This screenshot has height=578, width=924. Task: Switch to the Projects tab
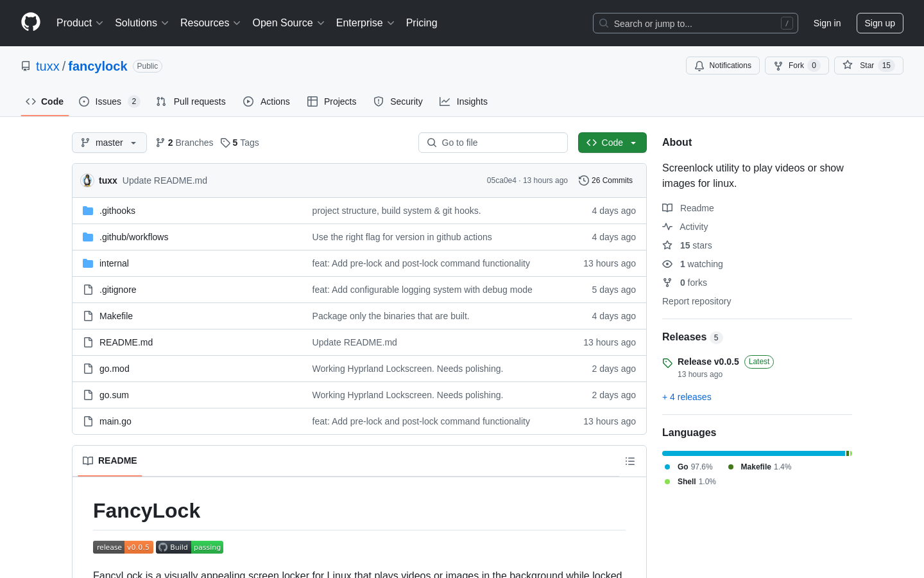pyautogui.click(x=332, y=101)
